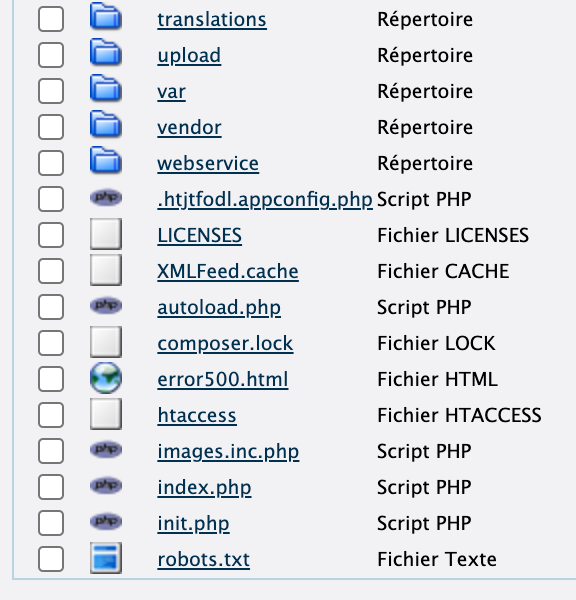Open the autoload.php file link
This screenshot has height=600, width=576.
pos(219,308)
